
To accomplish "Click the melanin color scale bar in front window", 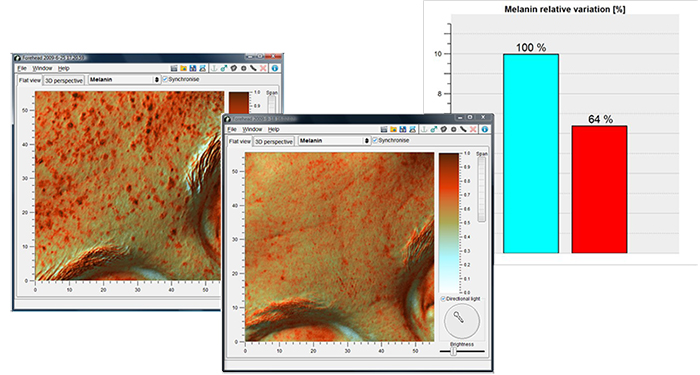I will coord(449,223).
